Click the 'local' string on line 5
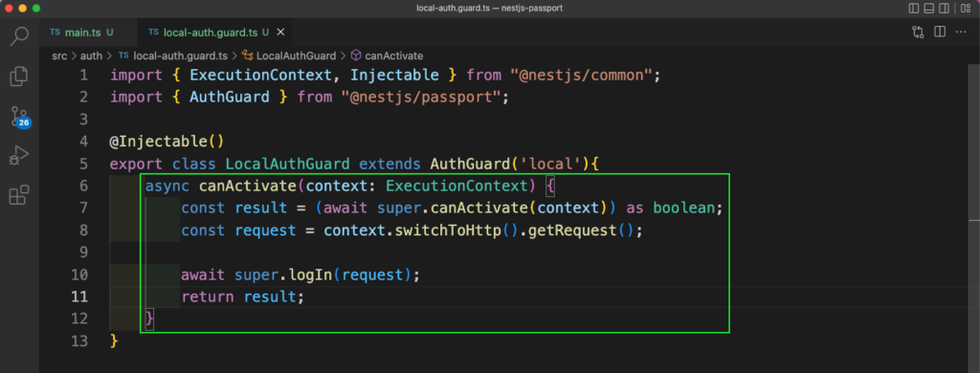This screenshot has height=373, width=980. (551, 165)
